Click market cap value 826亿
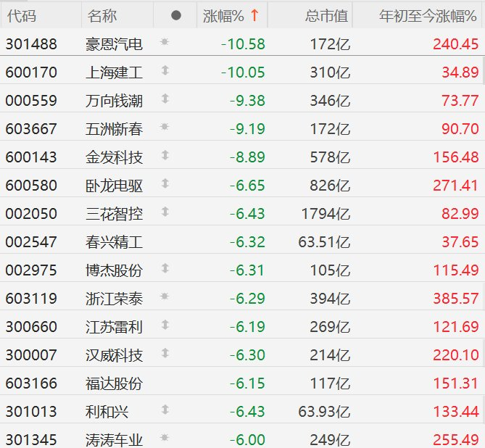The width and height of the screenshot is (485, 448). click(330, 186)
